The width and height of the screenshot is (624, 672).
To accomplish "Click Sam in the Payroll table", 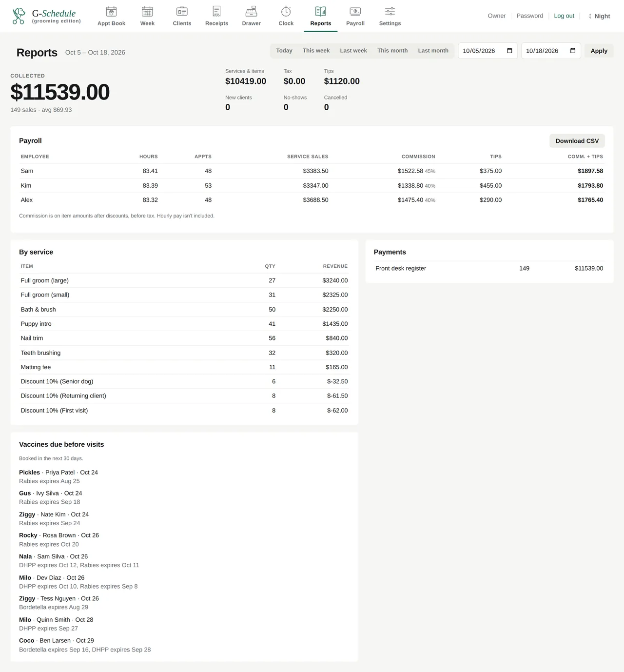I will (27, 171).
